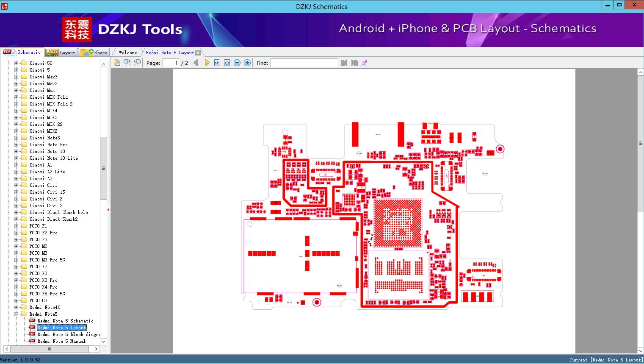Viewport: 644px width, 364px height.
Task: Expand the POCO F1 folder
Action: (x=16, y=226)
